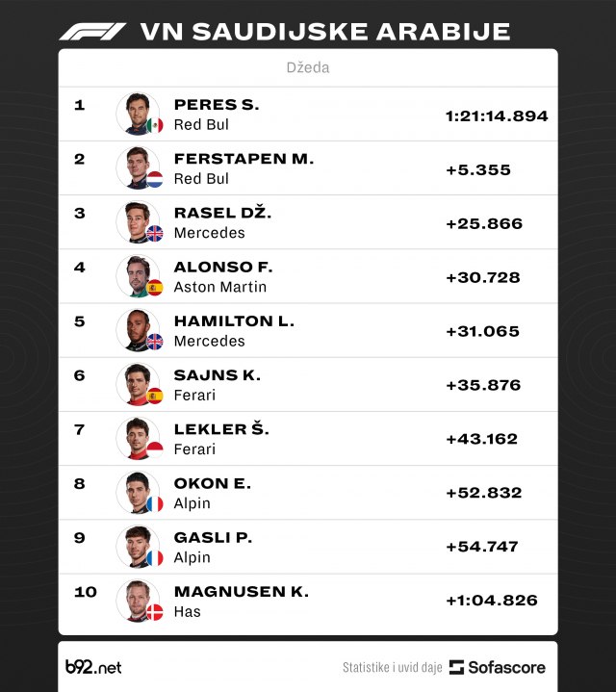Click the VN Saudijske Arabije title

click(x=325, y=31)
